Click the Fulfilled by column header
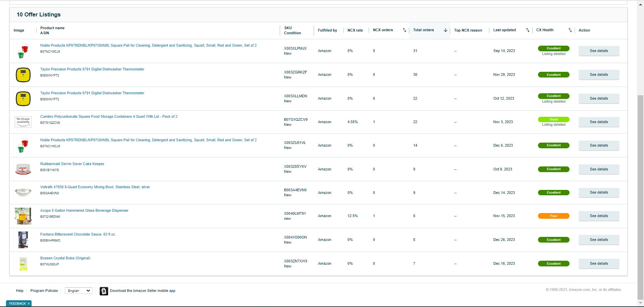The height and width of the screenshot is (307, 644). [x=327, y=31]
